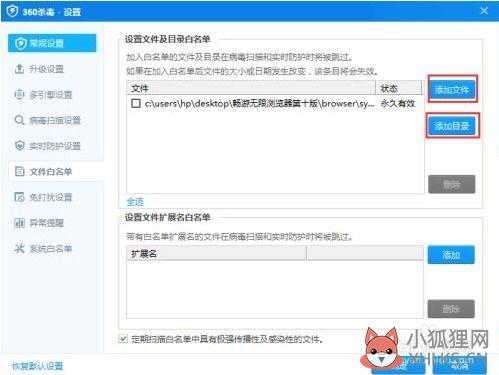Screen dimensions: 499x375
Task: Sort by 文件 column header
Action: [x=251, y=88]
